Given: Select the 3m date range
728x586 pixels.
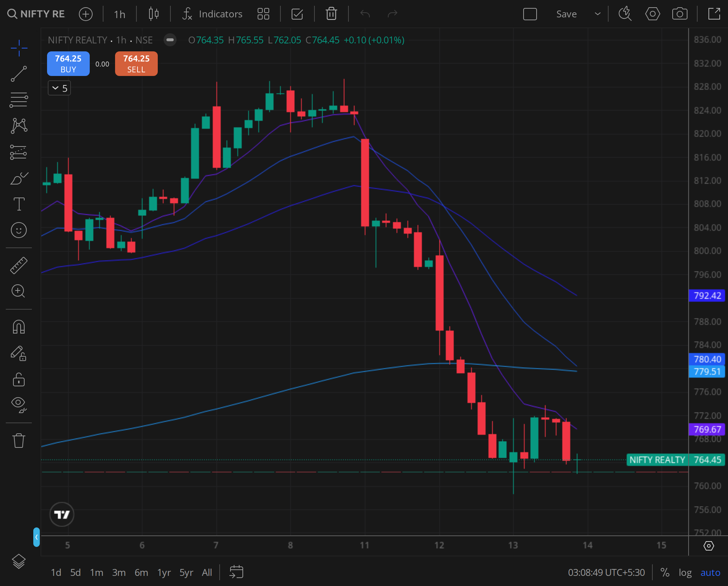Looking at the screenshot, I should (119, 573).
